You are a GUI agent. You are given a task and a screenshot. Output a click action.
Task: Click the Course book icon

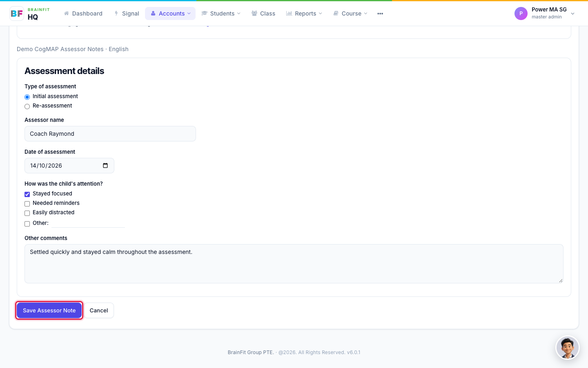pyautogui.click(x=336, y=13)
